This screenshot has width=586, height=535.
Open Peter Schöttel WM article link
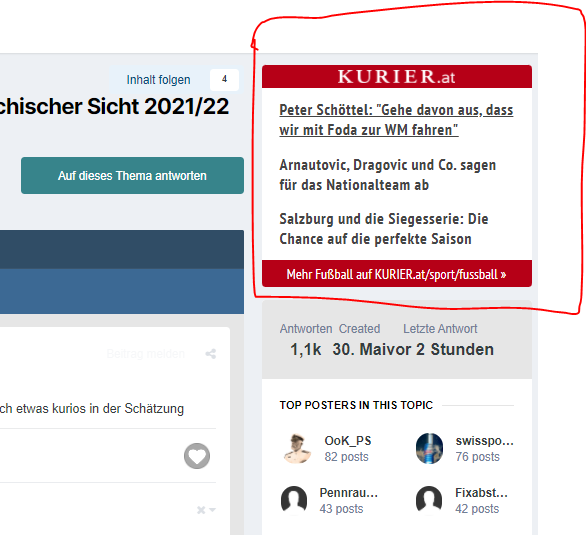point(396,120)
